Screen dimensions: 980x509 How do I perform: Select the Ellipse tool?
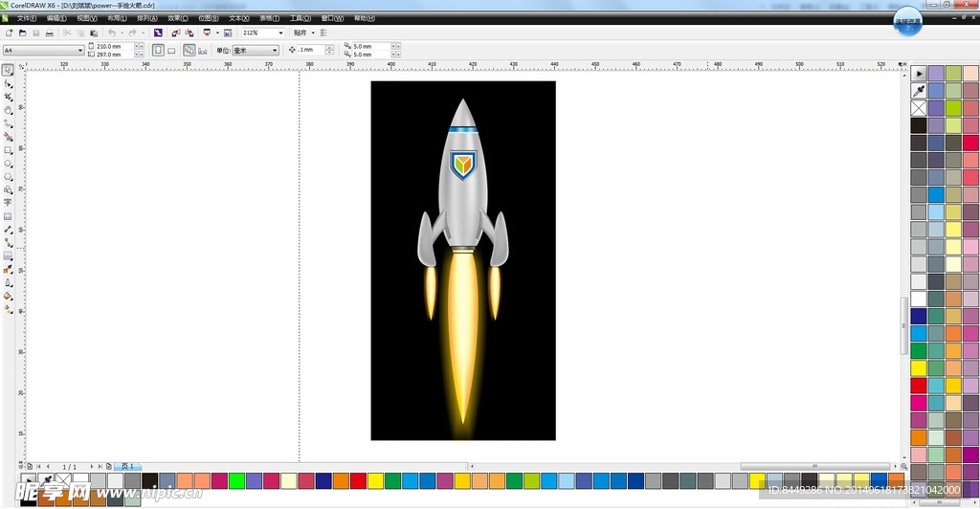click(x=8, y=164)
